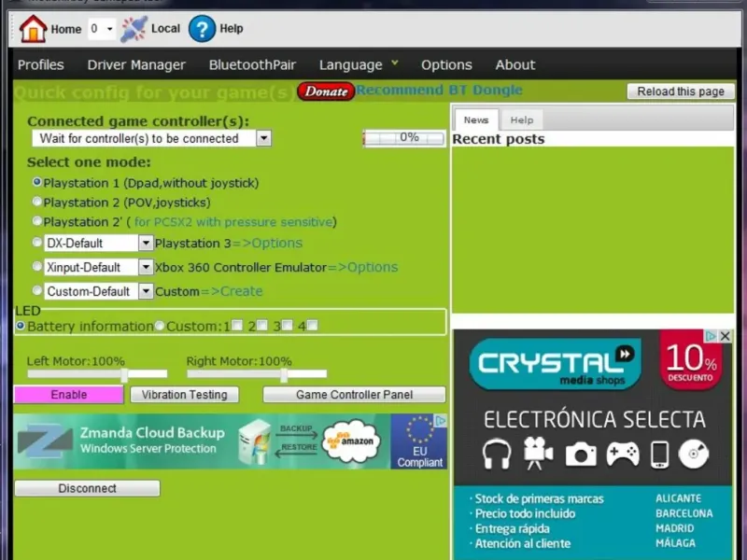Click the photo camera icon in ad
747x560 pixels.
[581, 455]
